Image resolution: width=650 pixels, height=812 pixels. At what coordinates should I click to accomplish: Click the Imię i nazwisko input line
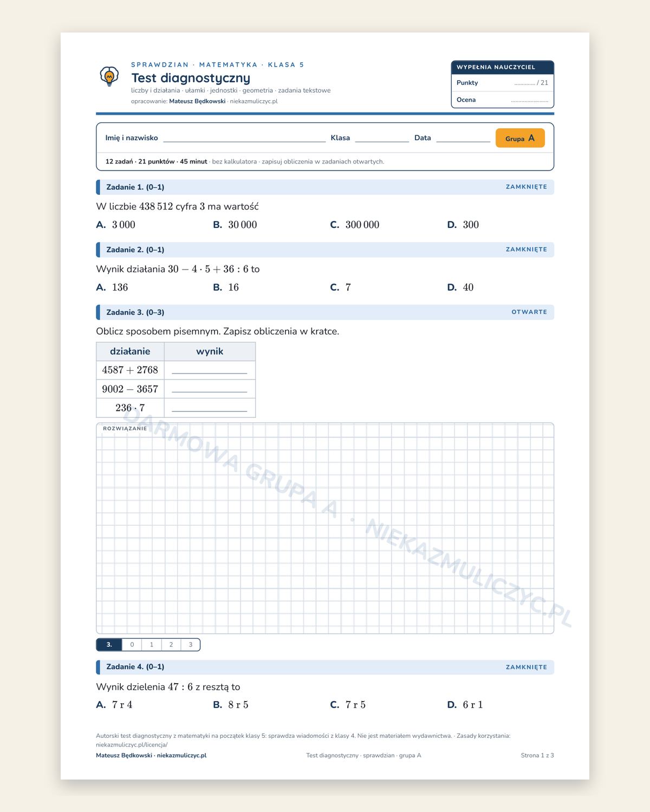tap(244, 138)
